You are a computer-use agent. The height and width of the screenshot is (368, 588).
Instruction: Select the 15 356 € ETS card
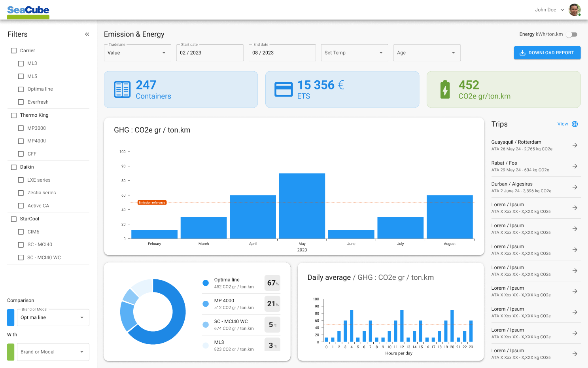pyautogui.click(x=342, y=89)
